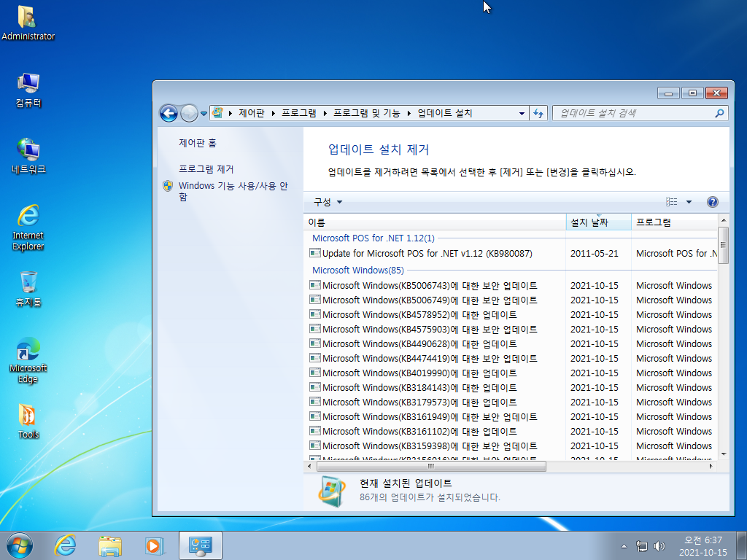Select 프로그램 및 기능 breadcrumb segment
This screenshot has width=747, height=560.
pyautogui.click(x=366, y=113)
